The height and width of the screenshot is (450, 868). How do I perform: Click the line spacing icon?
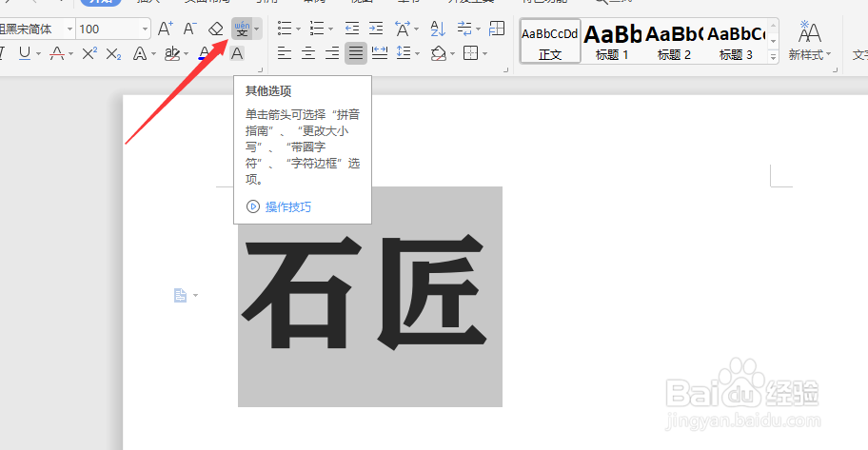[x=404, y=53]
